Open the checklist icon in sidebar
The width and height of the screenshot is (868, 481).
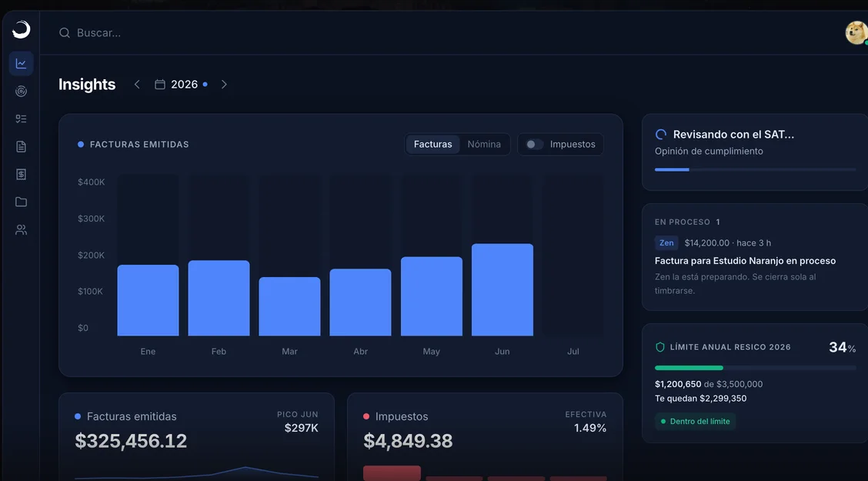tap(21, 119)
